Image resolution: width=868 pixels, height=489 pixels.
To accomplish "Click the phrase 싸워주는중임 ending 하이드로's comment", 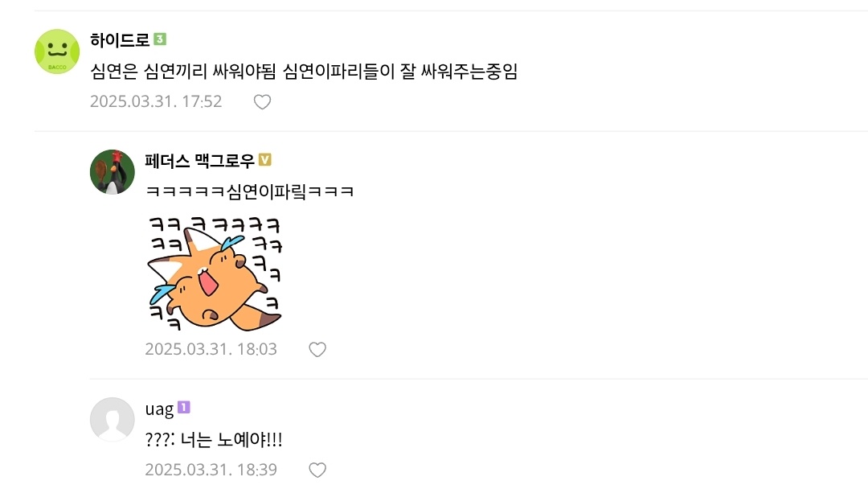I will (469, 71).
